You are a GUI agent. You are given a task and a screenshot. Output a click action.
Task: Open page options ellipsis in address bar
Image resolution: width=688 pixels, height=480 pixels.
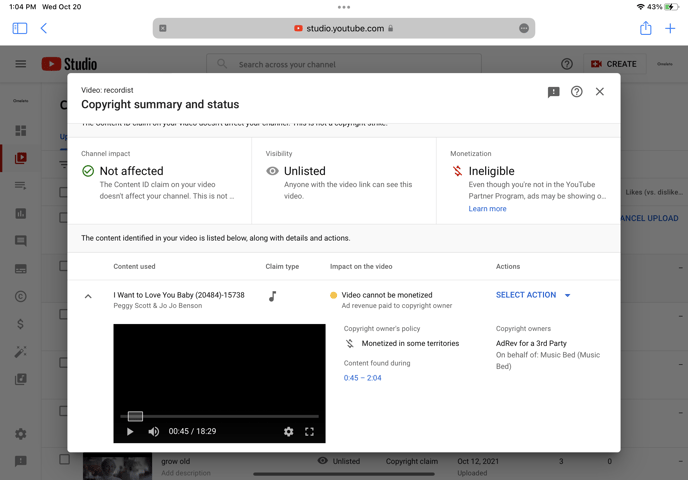coord(523,28)
